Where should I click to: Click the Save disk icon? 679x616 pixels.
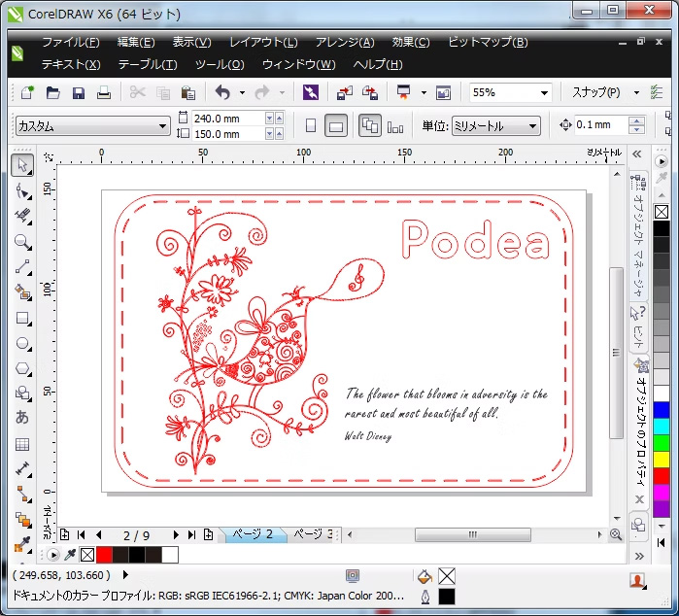coord(79,93)
